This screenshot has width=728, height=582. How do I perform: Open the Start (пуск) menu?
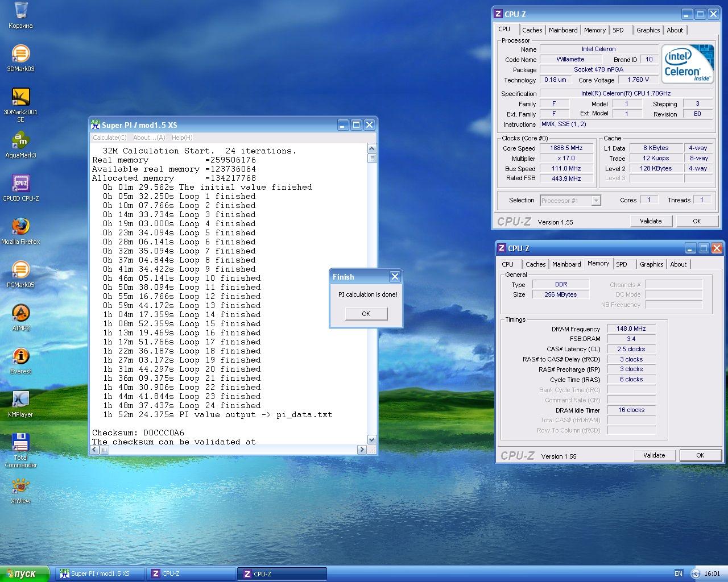tap(25, 574)
